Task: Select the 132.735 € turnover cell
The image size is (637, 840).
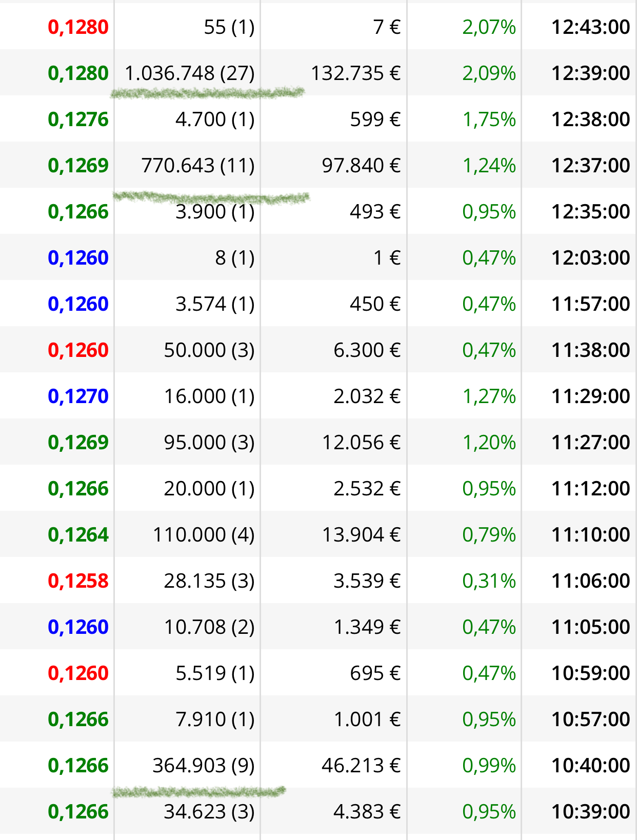Action: [355, 73]
